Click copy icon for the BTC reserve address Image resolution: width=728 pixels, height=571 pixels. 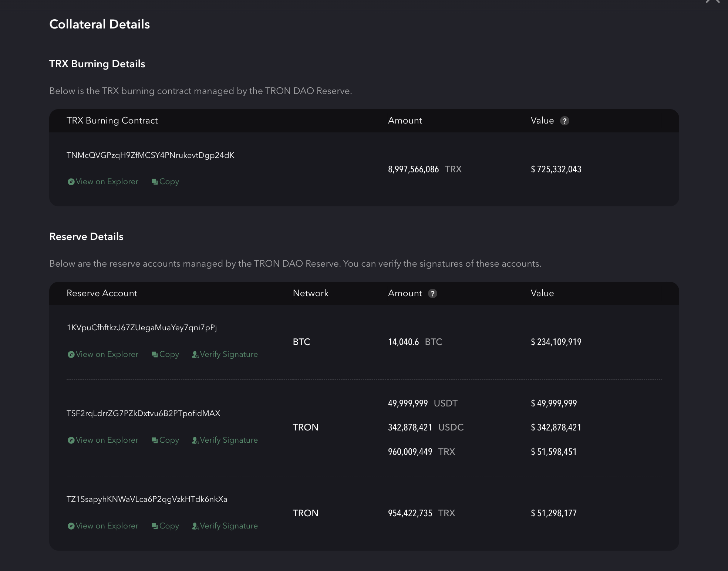155,355
